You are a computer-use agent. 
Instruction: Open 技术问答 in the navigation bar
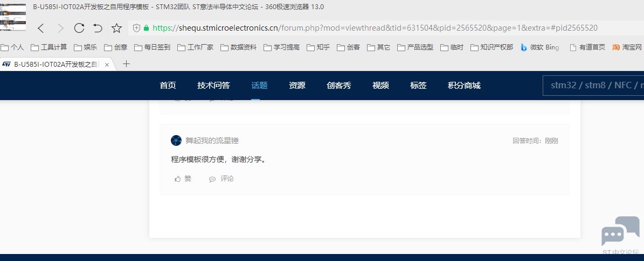point(213,86)
